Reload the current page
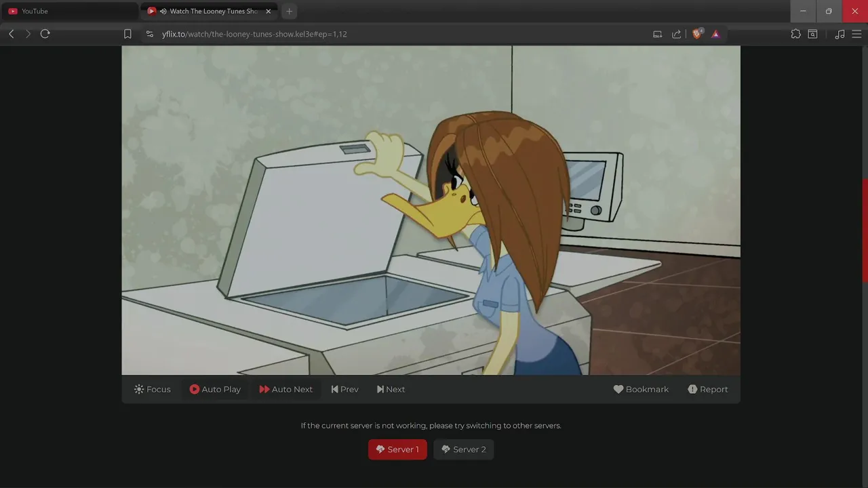 click(45, 34)
